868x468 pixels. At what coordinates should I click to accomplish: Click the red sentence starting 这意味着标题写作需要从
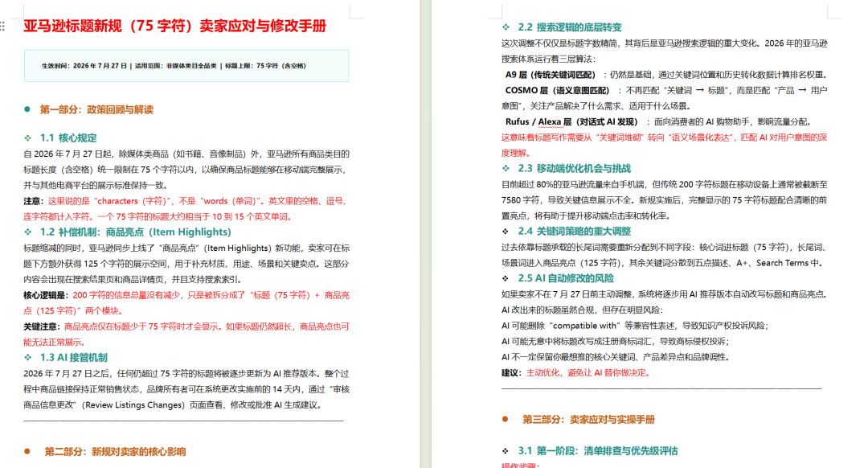pos(665,145)
